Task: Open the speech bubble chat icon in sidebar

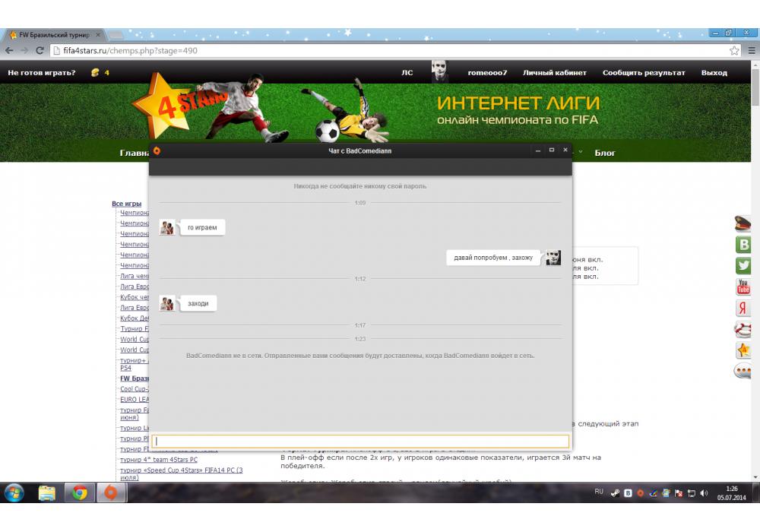Action: pos(743,371)
